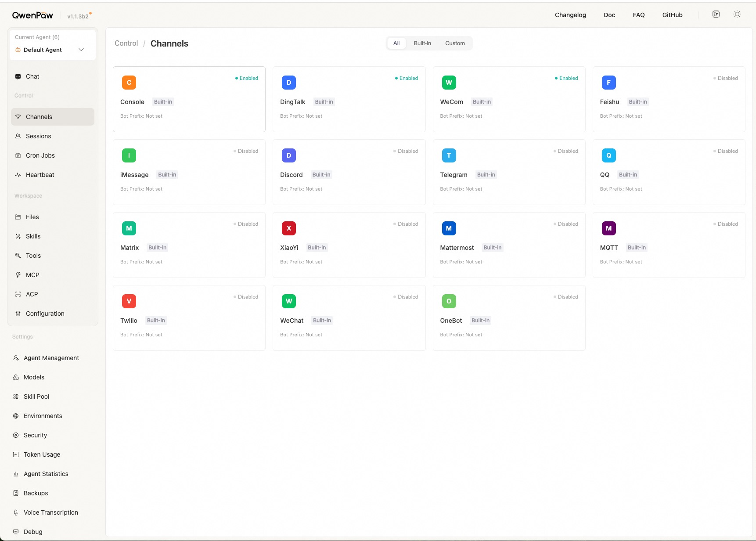Open the FAQ link
This screenshot has width=756, height=541.
(639, 15)
